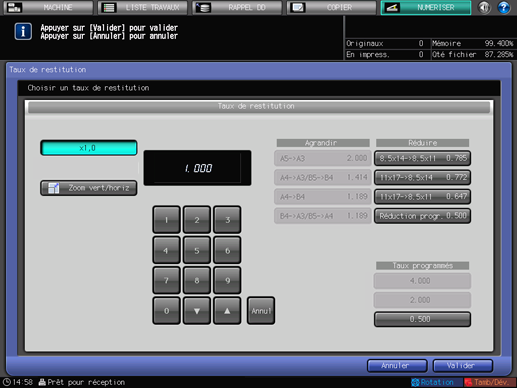Click the blue information icon
517x388 pixels.
pos(23,32)
